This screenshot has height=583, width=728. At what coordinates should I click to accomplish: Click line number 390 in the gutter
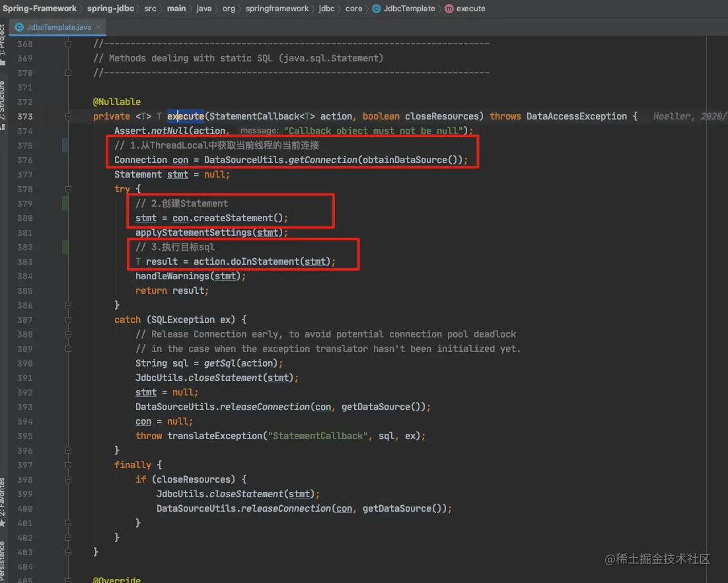click(x=25, y=363)
